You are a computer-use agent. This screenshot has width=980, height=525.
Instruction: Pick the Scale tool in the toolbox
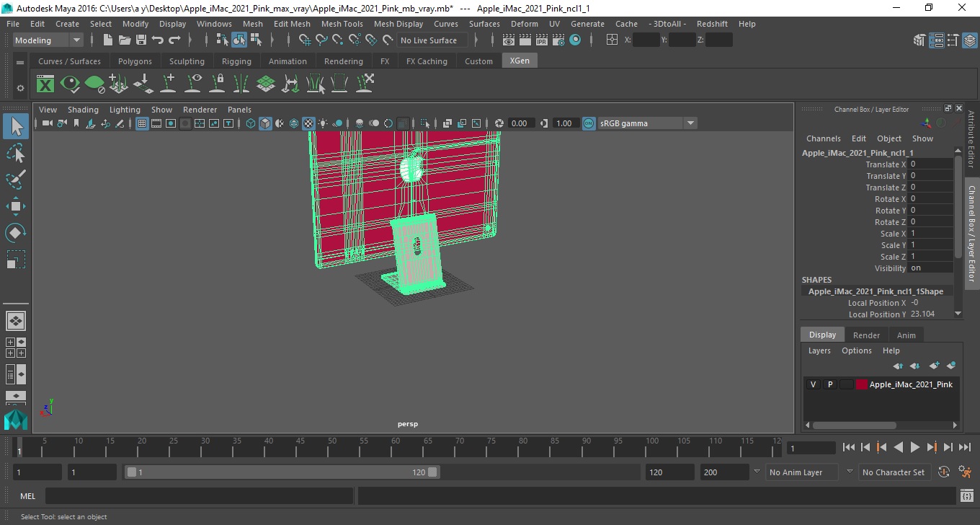coord(16,260)
